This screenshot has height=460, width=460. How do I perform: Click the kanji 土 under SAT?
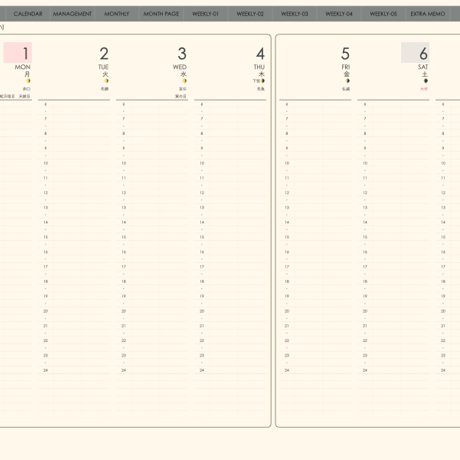425,74
